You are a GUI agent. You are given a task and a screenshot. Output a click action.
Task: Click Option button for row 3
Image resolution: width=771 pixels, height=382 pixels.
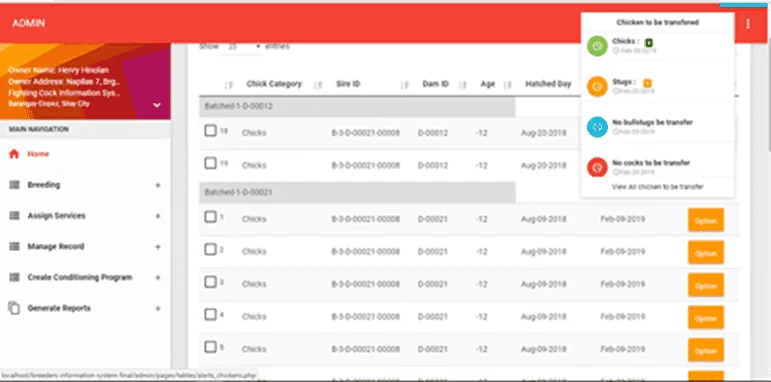coord(706,285)
